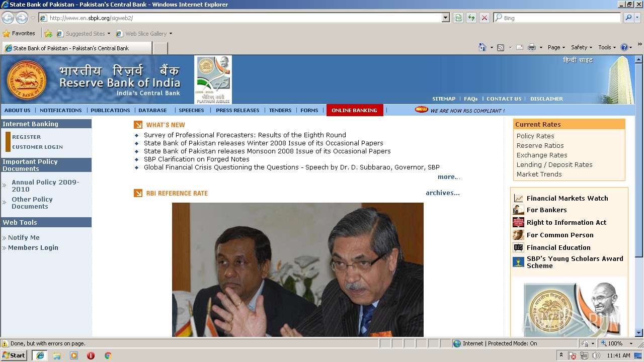Screen dimensions: 644x362
Task: Click the Read Mail icon in command bar
Action: click(519, 47)
